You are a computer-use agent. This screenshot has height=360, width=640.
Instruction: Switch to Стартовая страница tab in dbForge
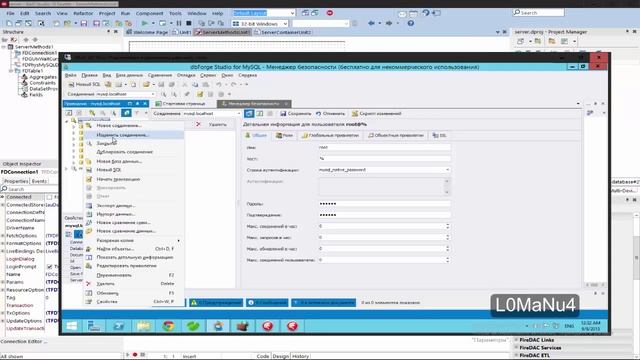(x=180, y=104)
